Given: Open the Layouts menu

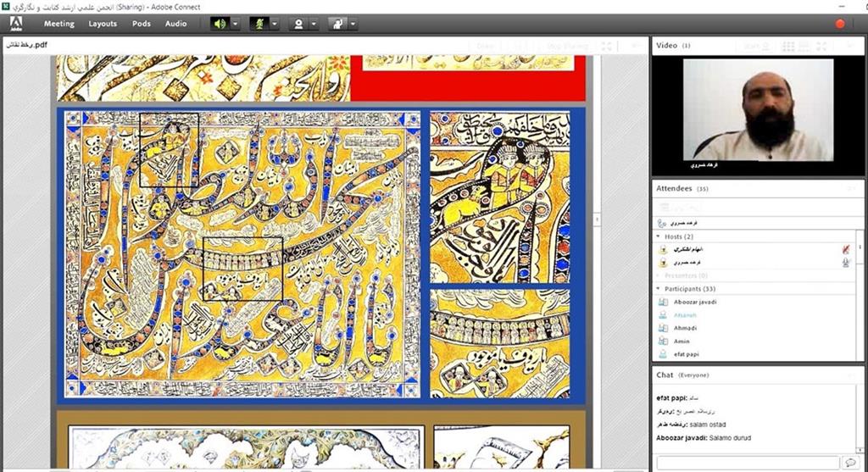Looking at the screenshot, I should point(103,24).
